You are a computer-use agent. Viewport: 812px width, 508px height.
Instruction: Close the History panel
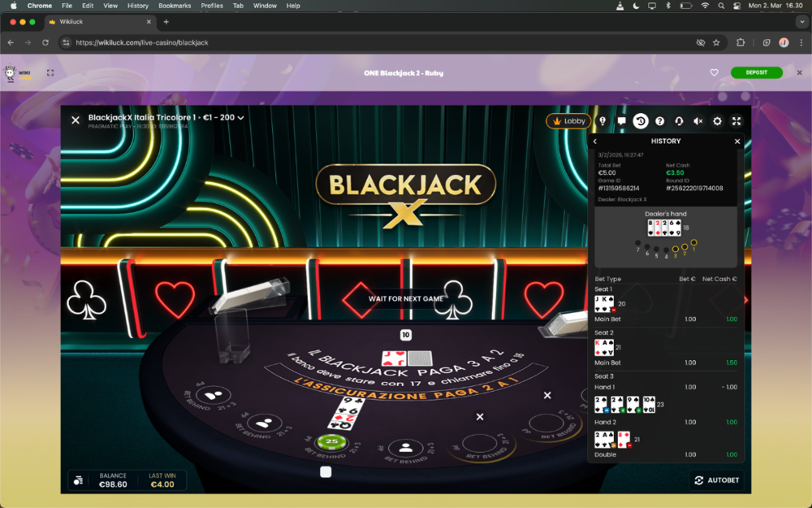pyautogui.click(x=737, y=141)
